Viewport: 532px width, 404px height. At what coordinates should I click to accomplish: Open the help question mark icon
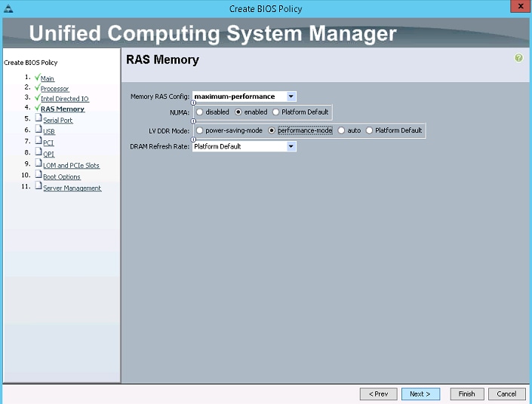point(518,58)
